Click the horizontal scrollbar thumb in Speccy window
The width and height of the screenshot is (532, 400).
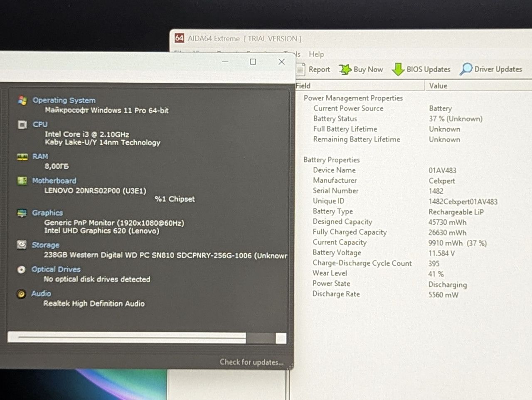[127, 337]
